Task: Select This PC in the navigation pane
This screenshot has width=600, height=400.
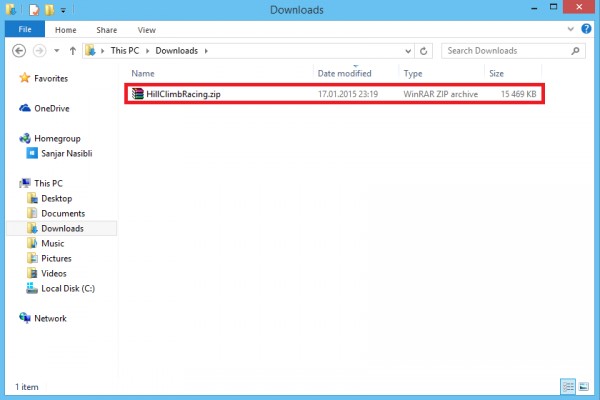Action: (x=48, y=183)
